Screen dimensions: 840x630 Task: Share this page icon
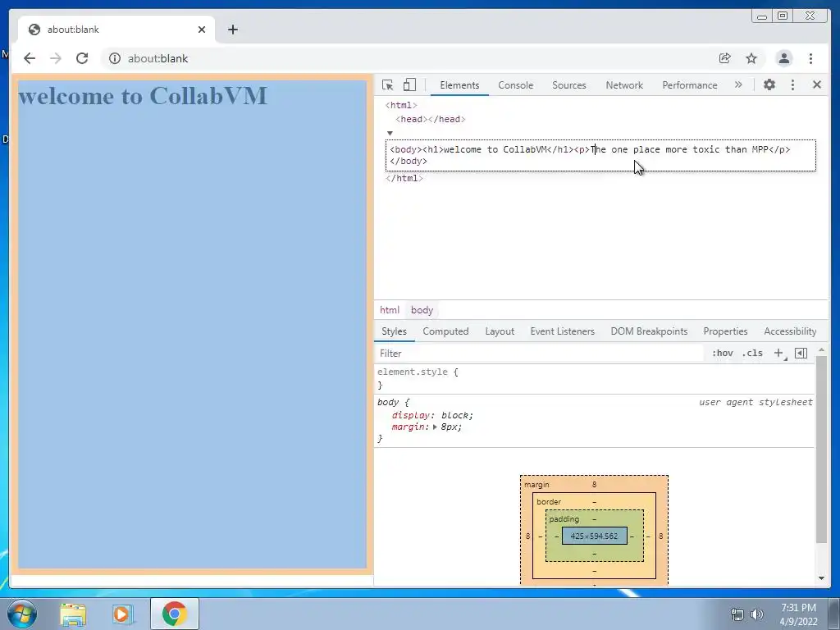[725, 58]
